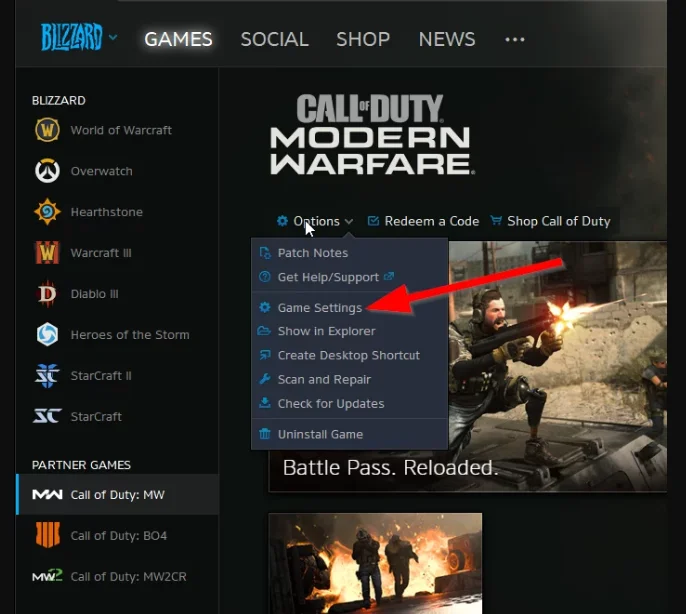Screen dimensions: 686x614
Task: Select the Overwatch logo icon
Action: click(x=47, y=171)
